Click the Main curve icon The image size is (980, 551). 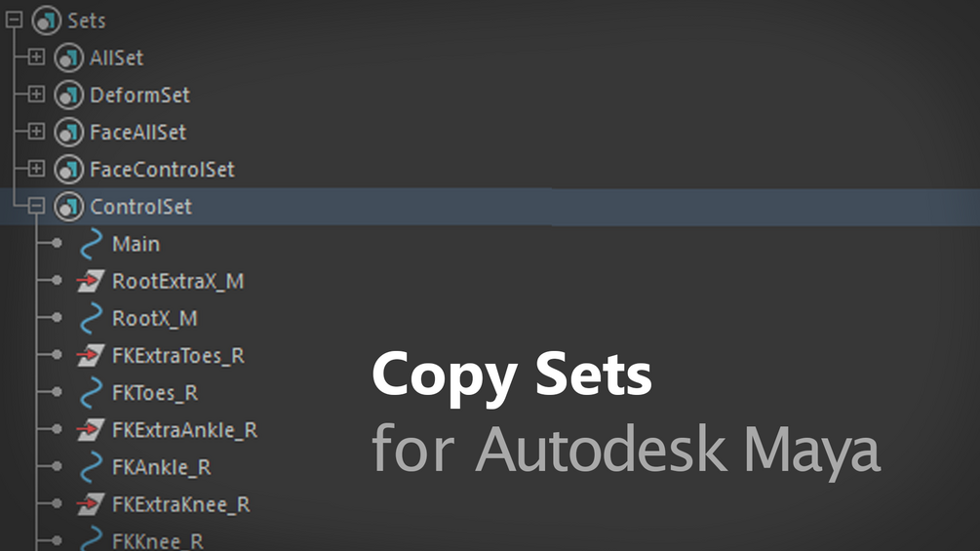coord(91,244)
